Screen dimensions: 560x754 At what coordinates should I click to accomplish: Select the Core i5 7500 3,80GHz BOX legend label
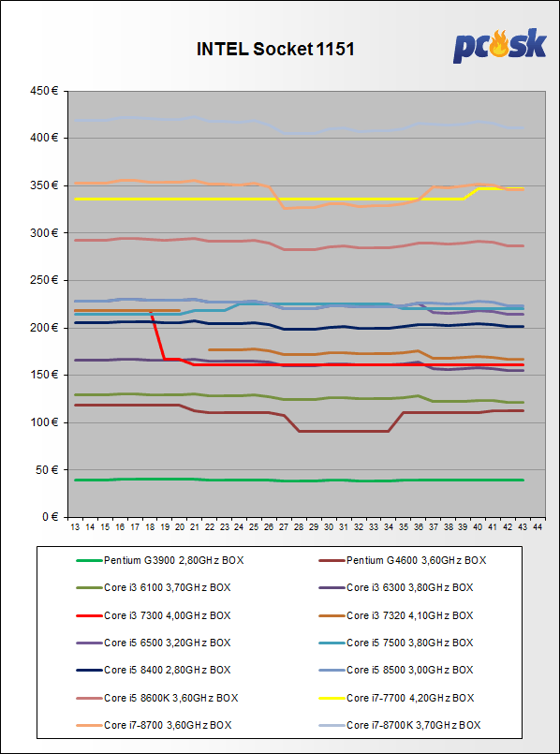pyautogui.click(x=409, y=643)
